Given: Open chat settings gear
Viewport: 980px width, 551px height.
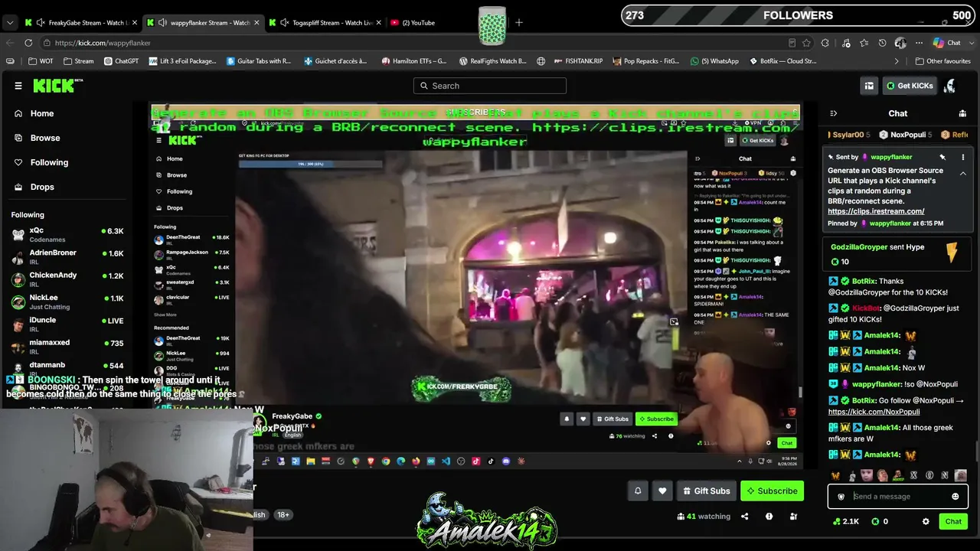Looking at the screenshot, I should coord(926,521).
